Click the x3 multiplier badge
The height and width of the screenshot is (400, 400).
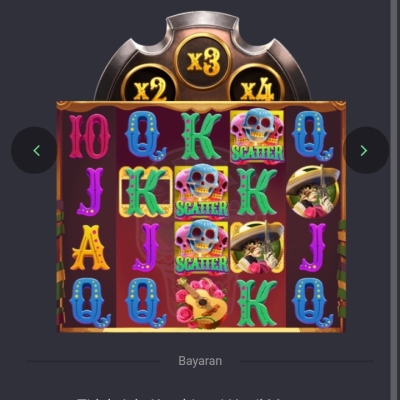click(x=203, y=62)
